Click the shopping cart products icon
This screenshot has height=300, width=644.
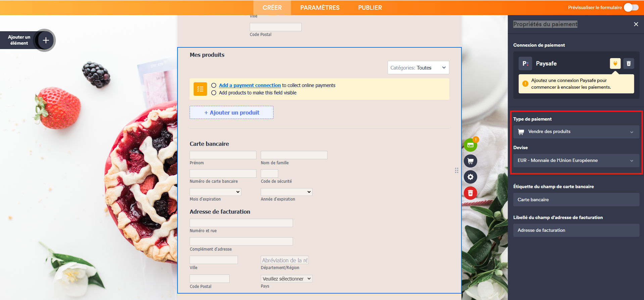[470, 161]
